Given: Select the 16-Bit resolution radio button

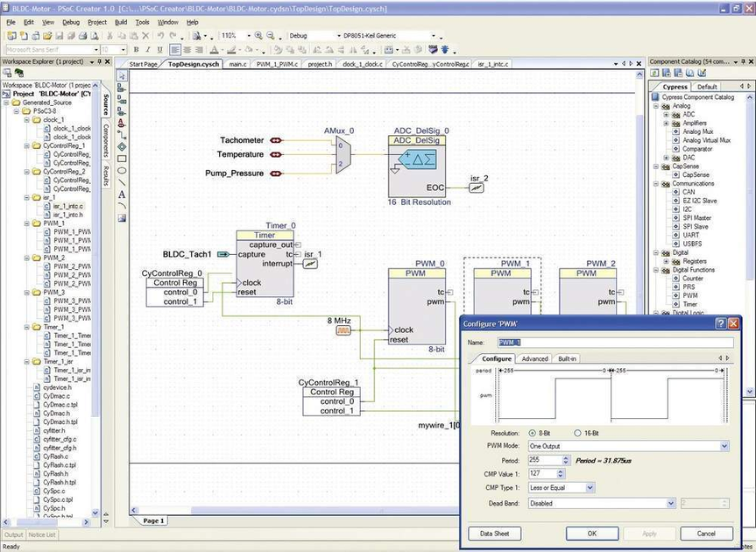Looking at the screenshot, I should [x=576, y=433].
